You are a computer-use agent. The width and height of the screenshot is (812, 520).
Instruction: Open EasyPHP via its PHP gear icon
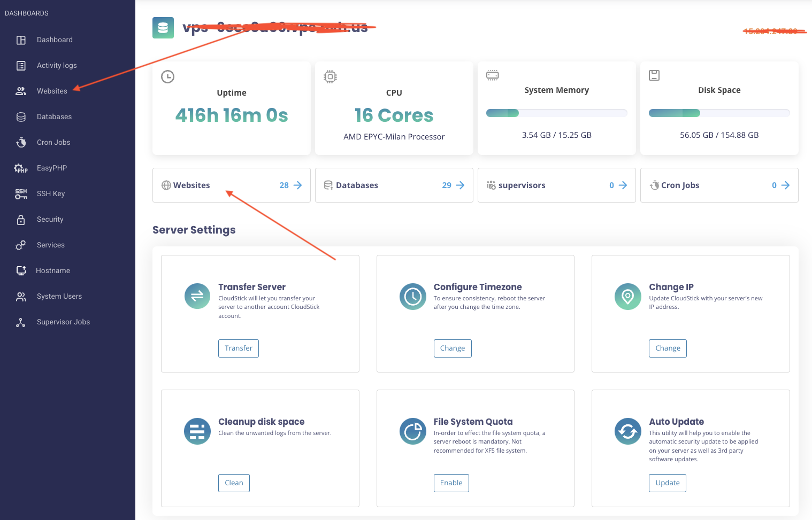pyautogui.click(x=20, y=168)
